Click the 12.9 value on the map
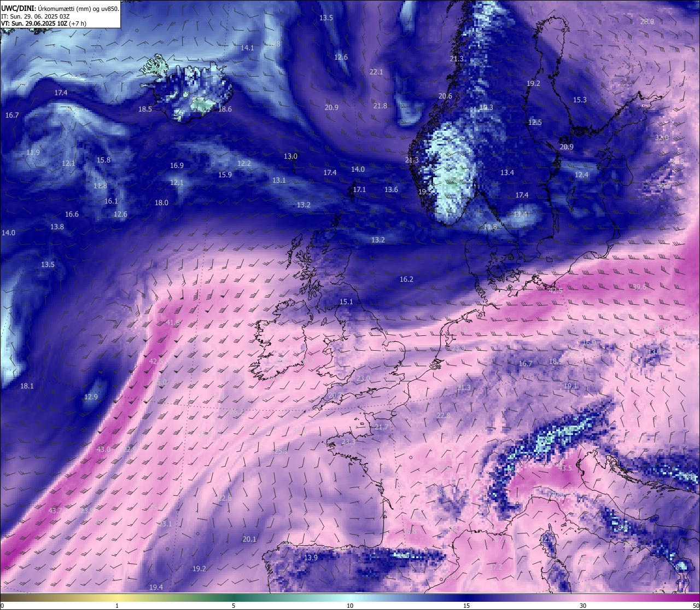 (x=91, y=397)
